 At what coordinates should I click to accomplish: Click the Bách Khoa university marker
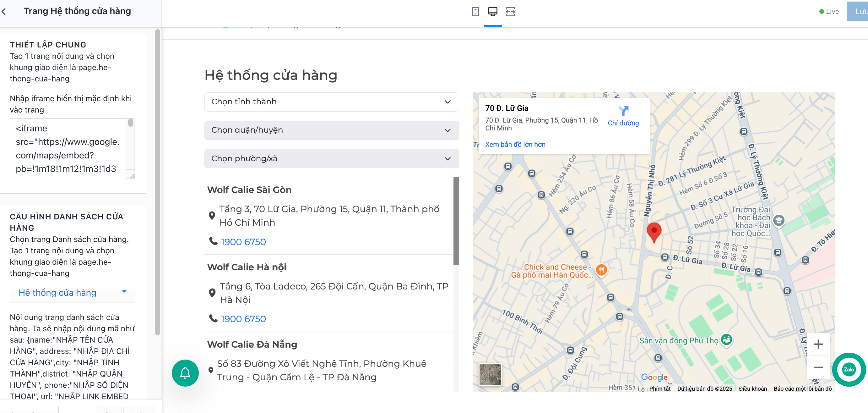coord(778,221)
